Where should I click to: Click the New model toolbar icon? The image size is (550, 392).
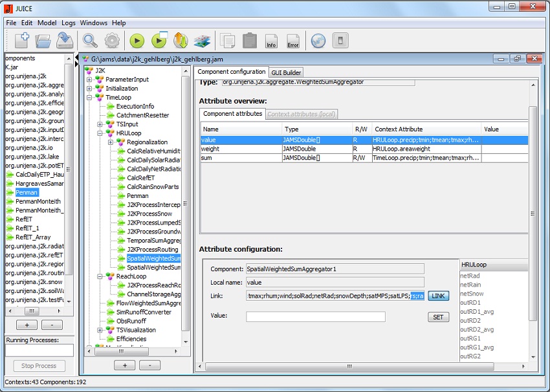(21, 40)
